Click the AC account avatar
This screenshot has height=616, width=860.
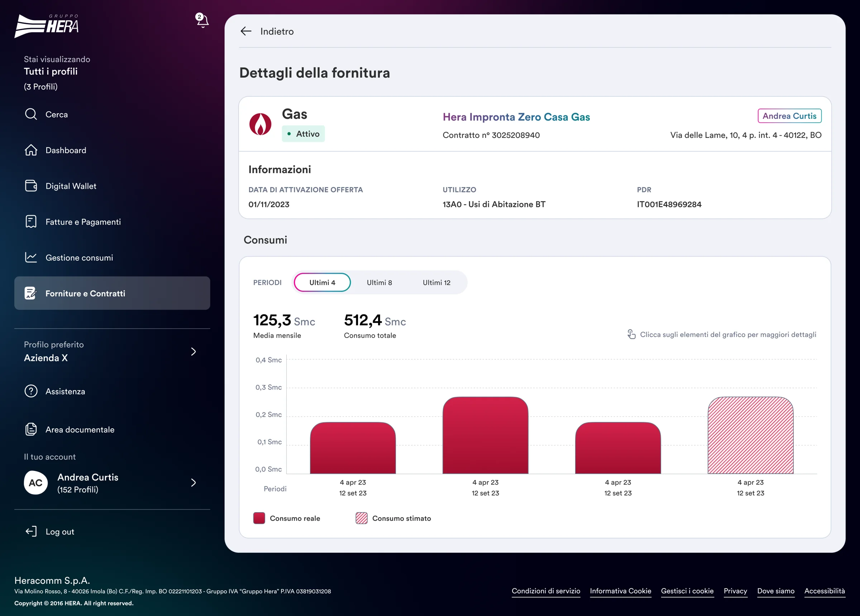pos(35,482)
